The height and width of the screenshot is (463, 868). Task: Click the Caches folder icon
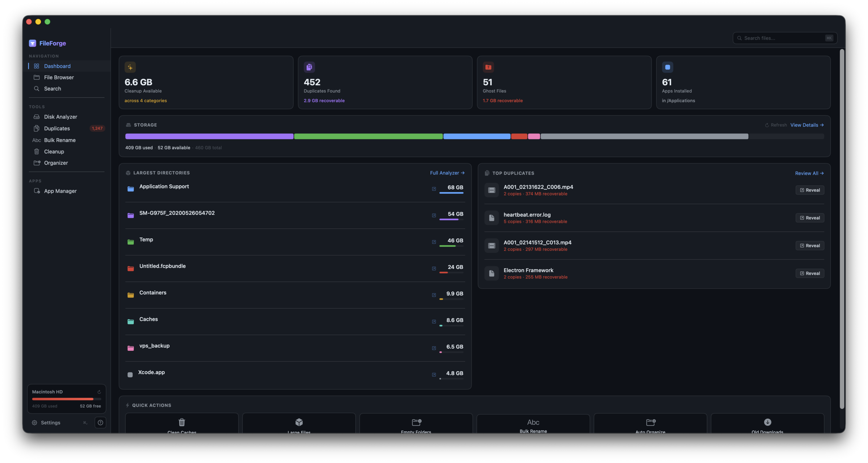pos(131,321)
